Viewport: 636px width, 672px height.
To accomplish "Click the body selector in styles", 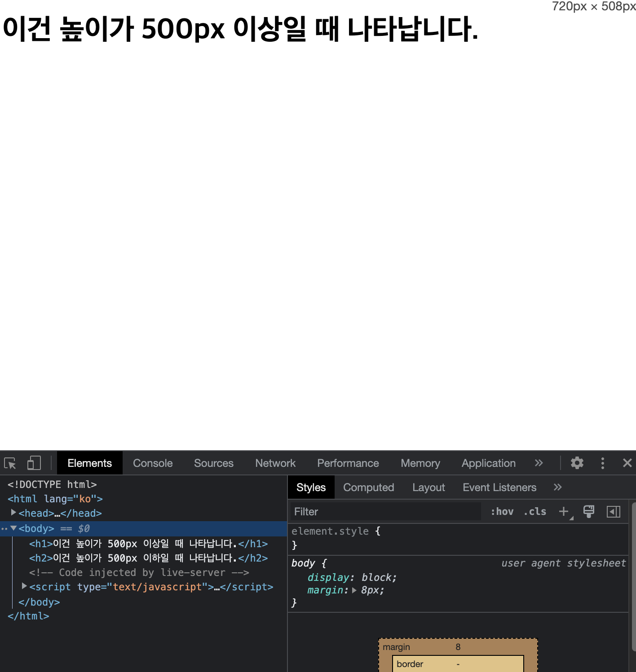I will (x=303, y=563).
